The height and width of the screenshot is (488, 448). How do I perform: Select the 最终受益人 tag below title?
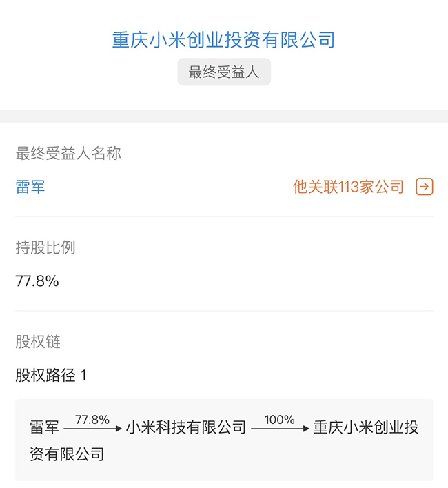click(224, 72)
